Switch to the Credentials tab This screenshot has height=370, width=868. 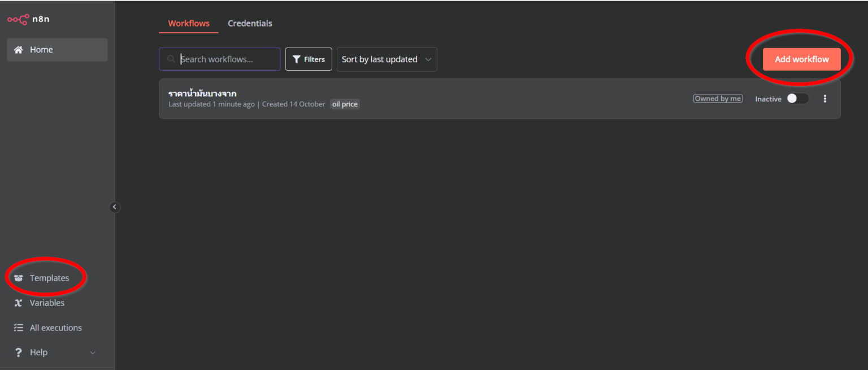[250, 23]
